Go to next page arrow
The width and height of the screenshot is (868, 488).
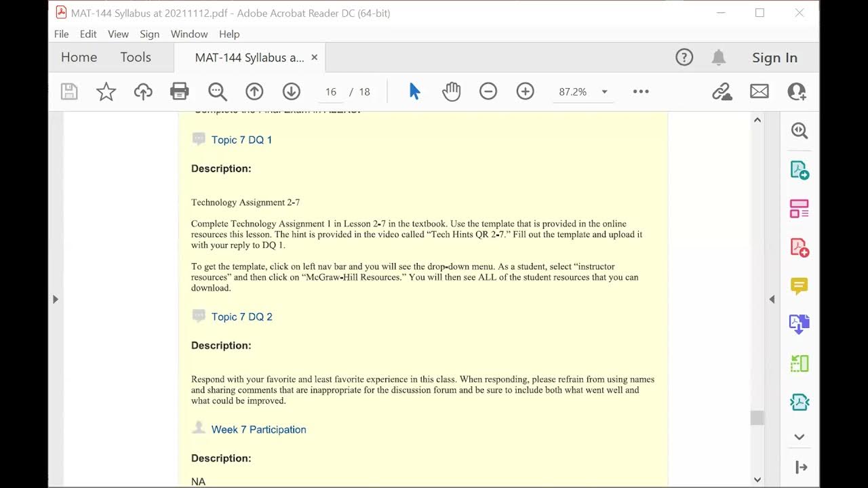point(291,91)
